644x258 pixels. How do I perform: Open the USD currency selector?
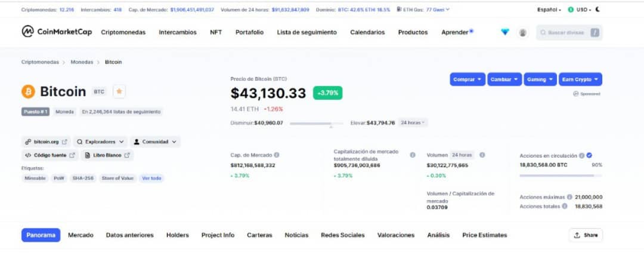click(x=580, y=10)
